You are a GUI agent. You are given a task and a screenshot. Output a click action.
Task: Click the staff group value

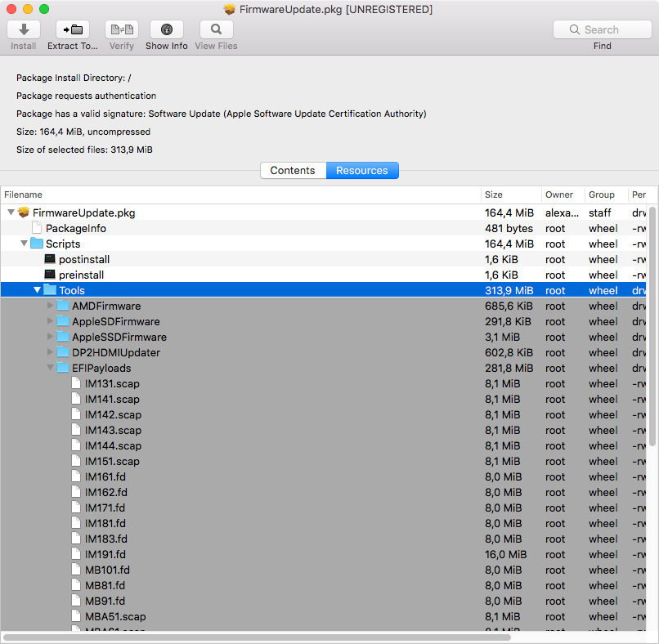600,213
